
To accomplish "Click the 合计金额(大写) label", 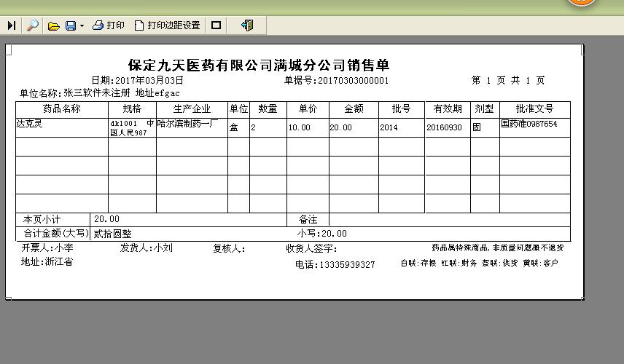I will tap(56, 233).
